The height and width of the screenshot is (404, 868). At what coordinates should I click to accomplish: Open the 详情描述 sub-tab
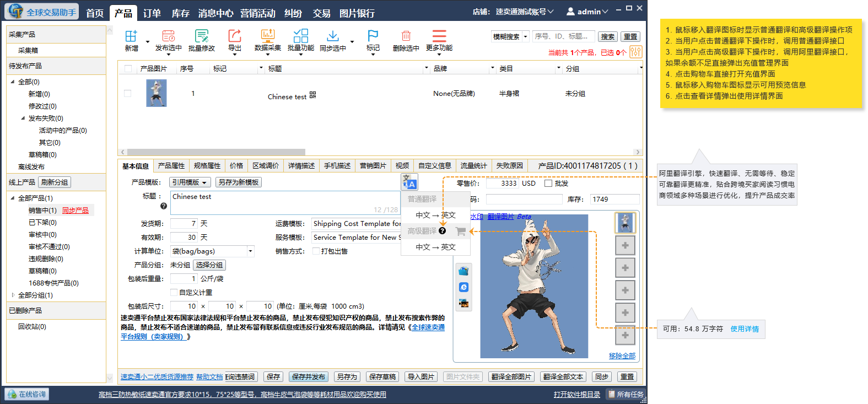pyautogui.click(x=301, y=166)
